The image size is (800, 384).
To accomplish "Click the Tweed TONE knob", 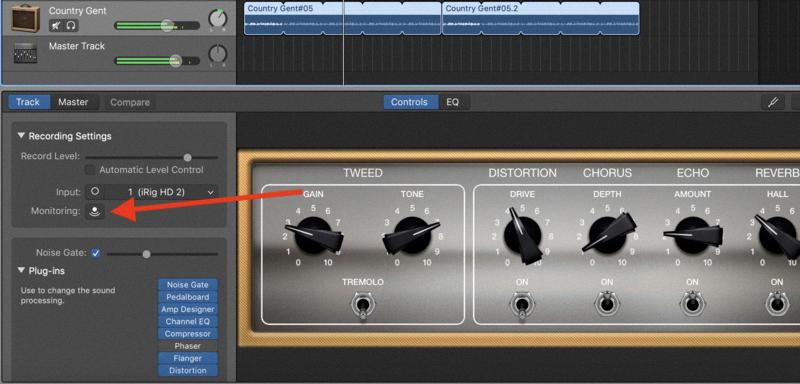I will click(411, 236).
